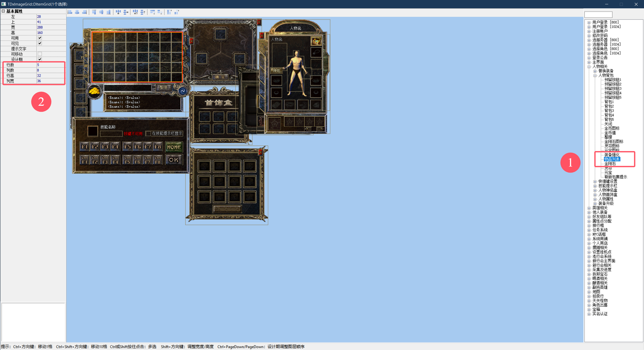Click right arrow button under character panel
Image resolution: width=644 pixels, height=350 pixels.
320,129
